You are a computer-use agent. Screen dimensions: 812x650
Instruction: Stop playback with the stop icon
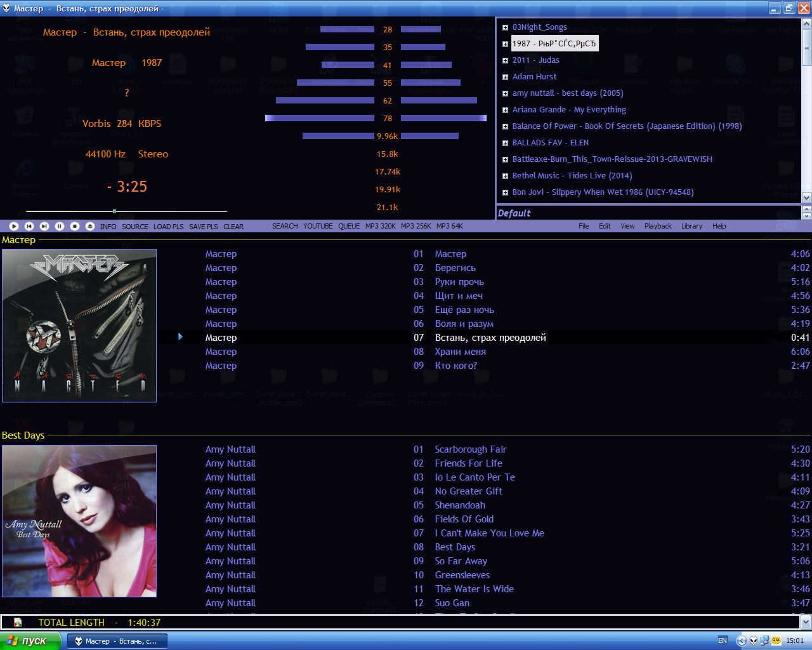coord(75,226)
